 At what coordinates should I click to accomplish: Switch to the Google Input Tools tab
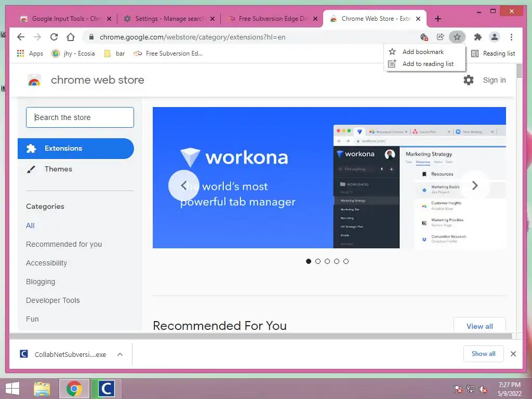tap(64, 19)
